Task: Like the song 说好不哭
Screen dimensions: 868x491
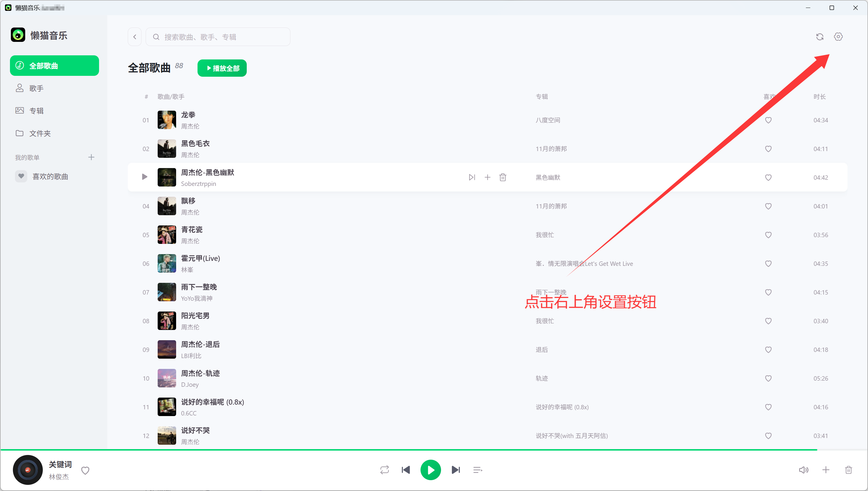Action: tap(768, 436)
